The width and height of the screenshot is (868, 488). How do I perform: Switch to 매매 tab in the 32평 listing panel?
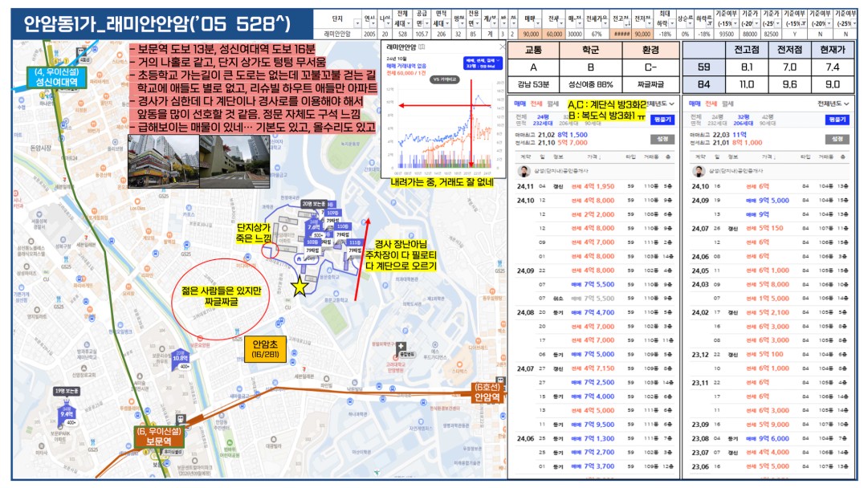695,104
